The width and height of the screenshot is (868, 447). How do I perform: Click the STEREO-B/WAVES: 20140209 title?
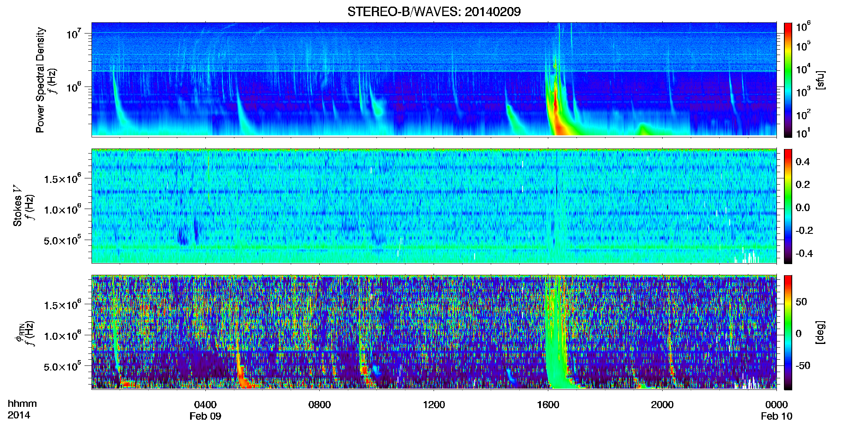point(434,12)
